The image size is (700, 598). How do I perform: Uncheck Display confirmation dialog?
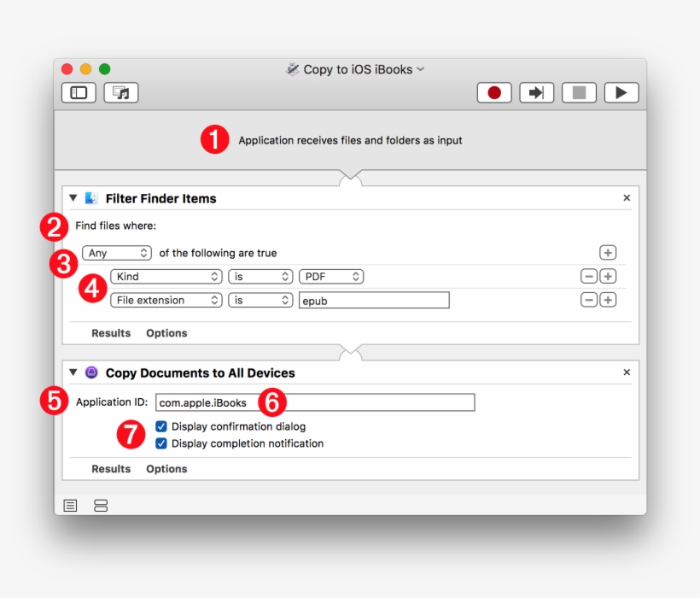coord(161,426)
